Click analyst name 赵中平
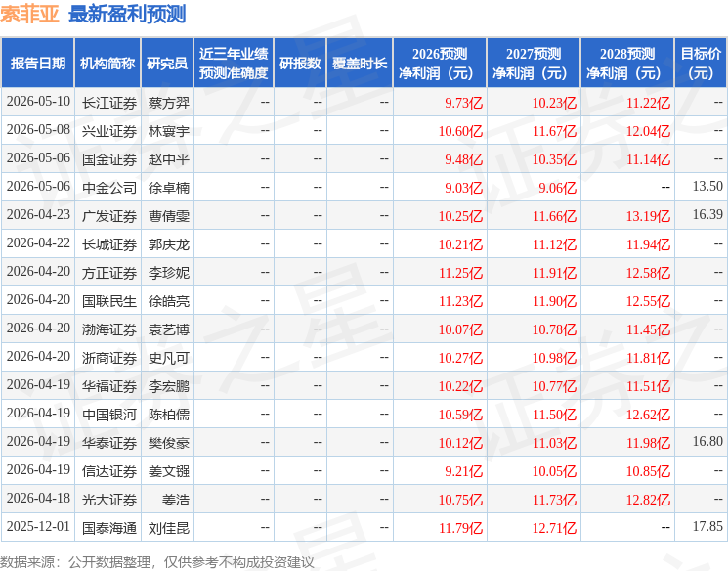 [168, 159]
